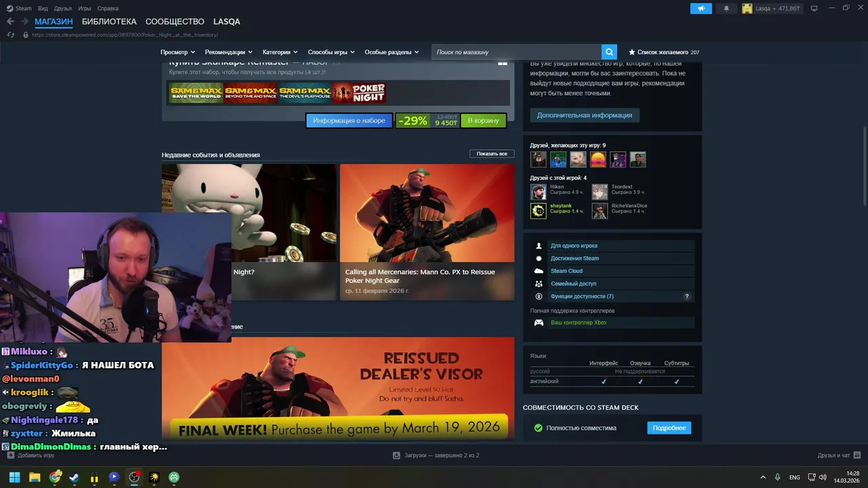
Task: Click Дополнительная информация button
Action: point(585,115)
